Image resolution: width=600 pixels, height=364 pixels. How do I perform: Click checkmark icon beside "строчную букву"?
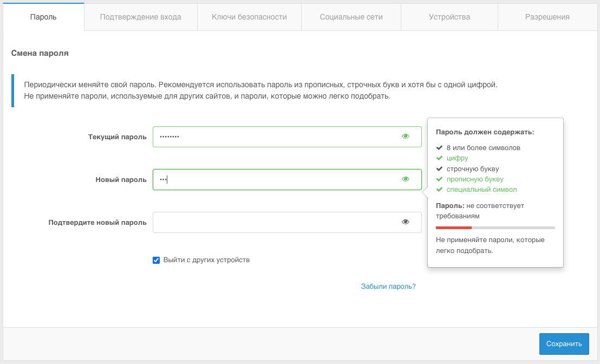point(439,168)
